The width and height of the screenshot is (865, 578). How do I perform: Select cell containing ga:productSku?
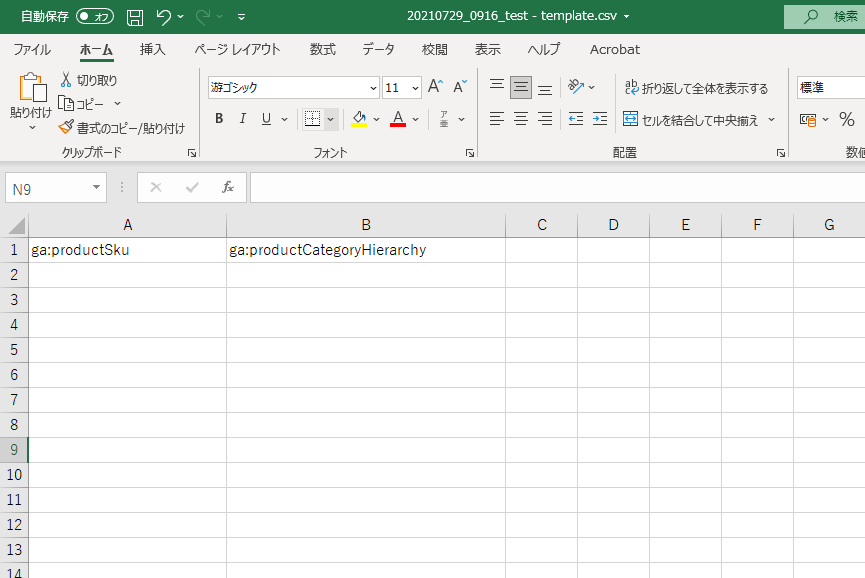coord(127,250)
